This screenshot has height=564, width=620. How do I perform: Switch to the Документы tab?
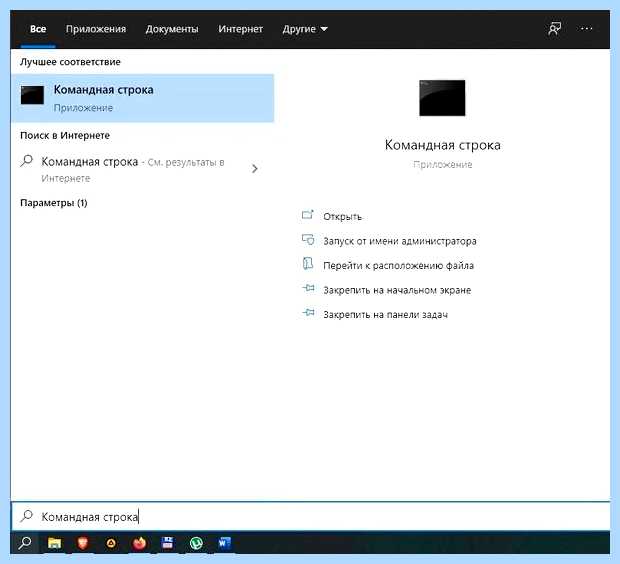click(172, 29)
